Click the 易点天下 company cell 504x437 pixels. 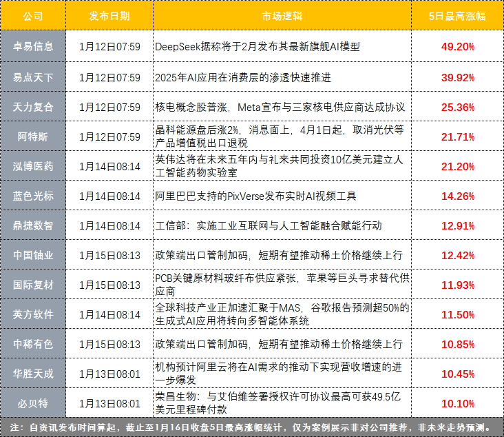click(33, 77)
